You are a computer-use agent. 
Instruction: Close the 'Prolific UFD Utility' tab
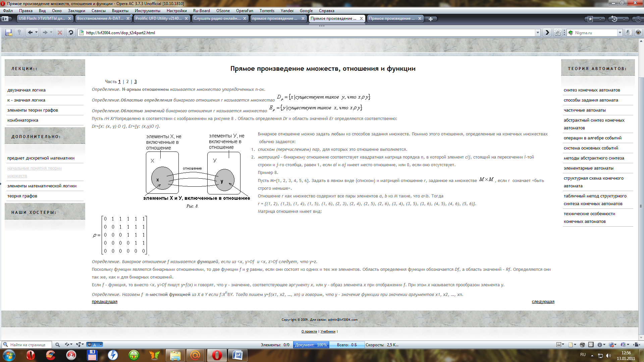[x=186, y=18]
